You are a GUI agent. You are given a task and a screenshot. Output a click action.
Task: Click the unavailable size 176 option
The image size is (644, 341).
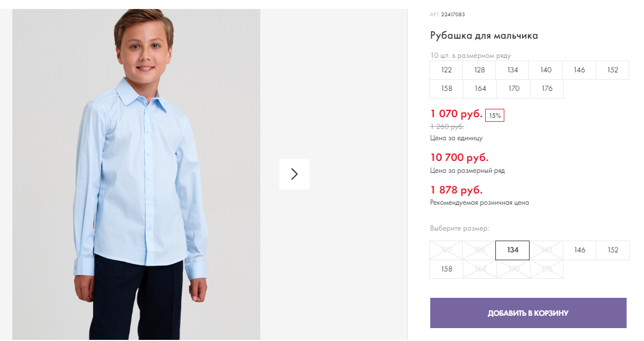tap(546, 269)
